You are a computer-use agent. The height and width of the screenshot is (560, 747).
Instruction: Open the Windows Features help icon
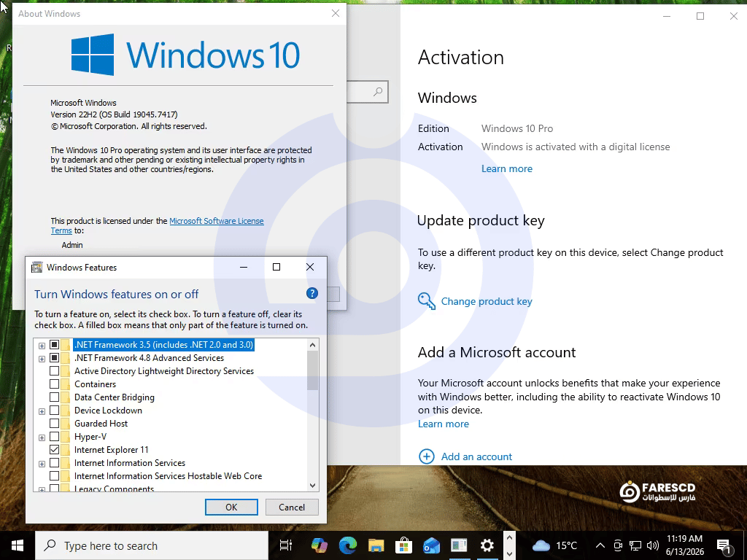click(x=312, y=293)
